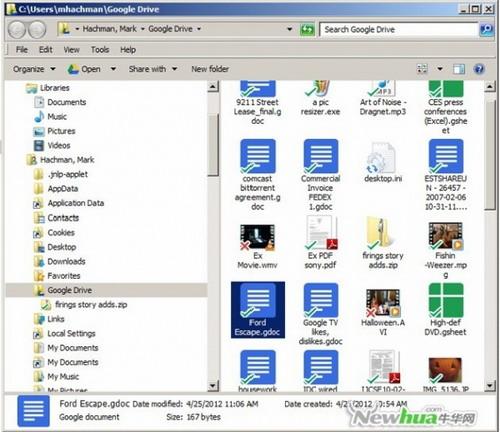The height and width of the screenshot is (432, 500).
Task: Select the IMG_5136 pumpkin image thumbnail
Action: 446,370
